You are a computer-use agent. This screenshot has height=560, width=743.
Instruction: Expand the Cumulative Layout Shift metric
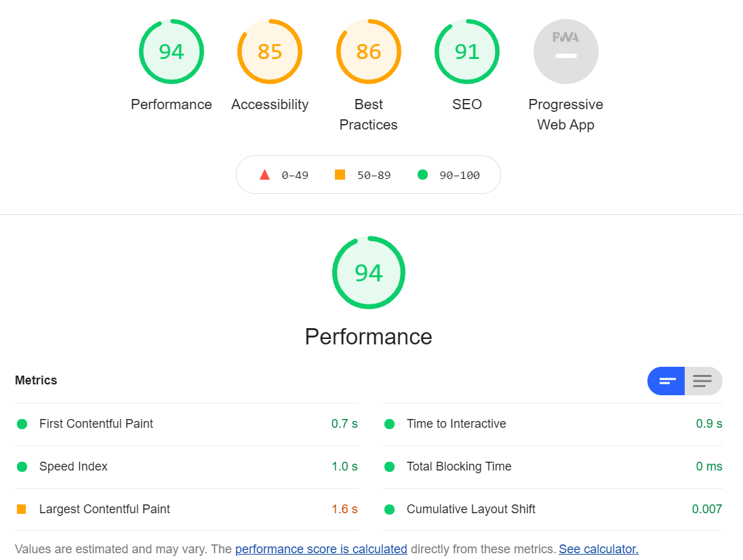553,509
